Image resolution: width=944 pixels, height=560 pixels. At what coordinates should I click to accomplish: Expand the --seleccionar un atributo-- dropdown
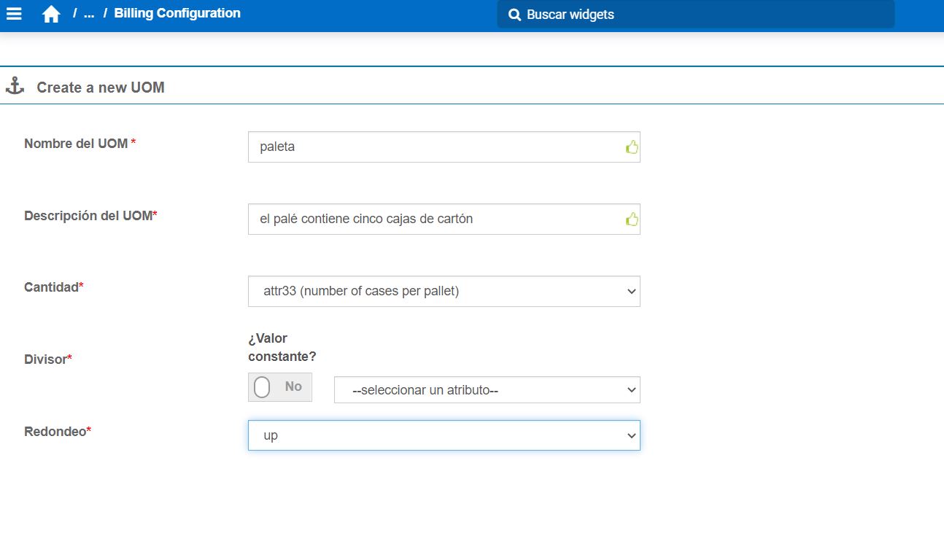point(487,390)
